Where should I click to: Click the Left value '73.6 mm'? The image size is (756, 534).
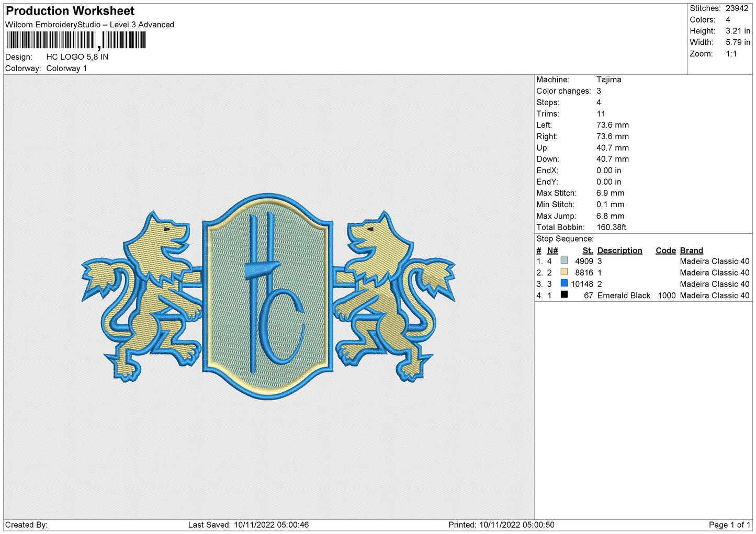[x=613, y=125]
